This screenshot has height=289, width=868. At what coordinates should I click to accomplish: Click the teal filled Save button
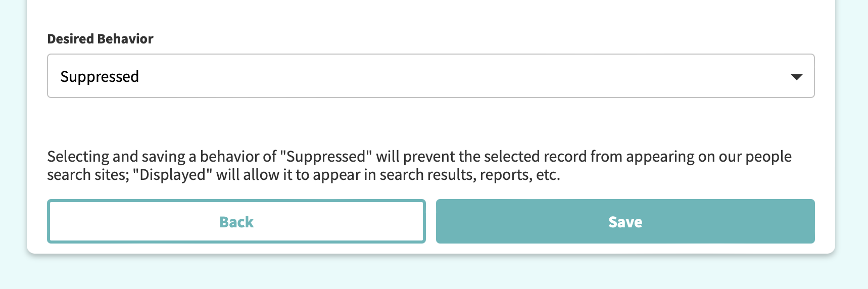coord(625,221)
